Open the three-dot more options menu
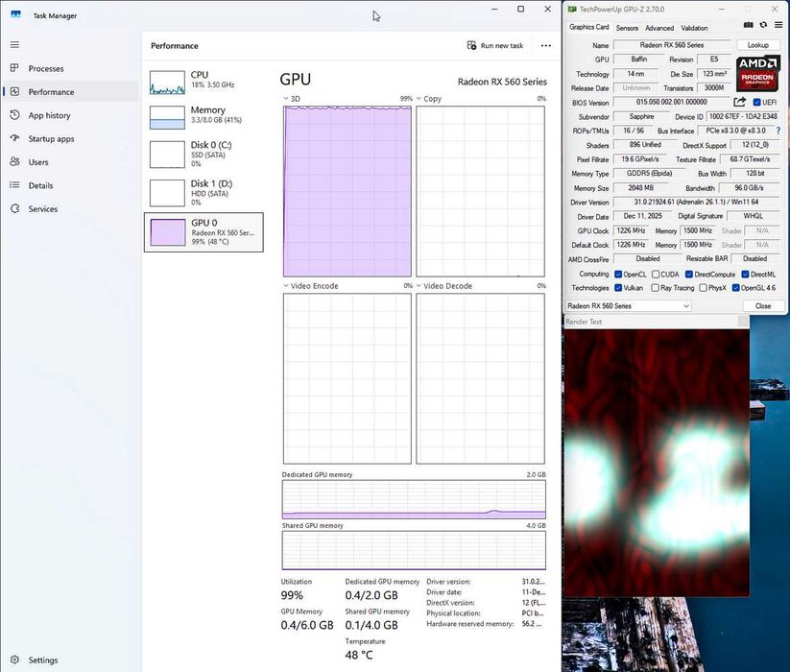Screen dimensions: 790x672 click(x=545, y=45)
